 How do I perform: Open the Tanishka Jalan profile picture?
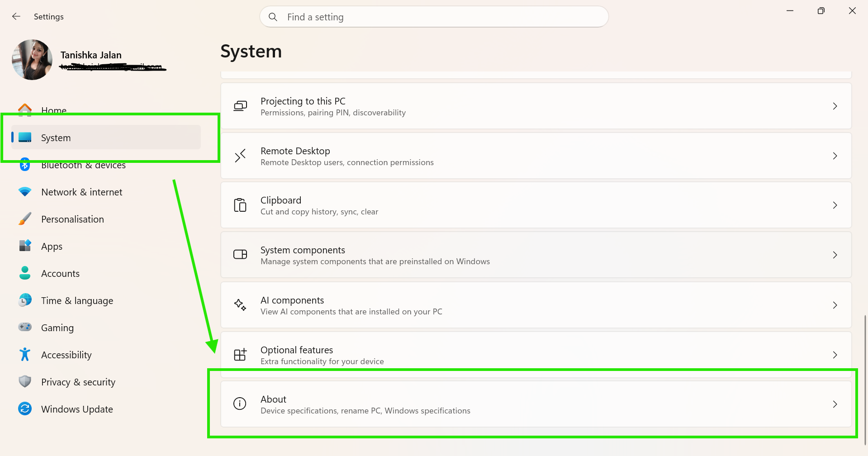tap(32, 60)
